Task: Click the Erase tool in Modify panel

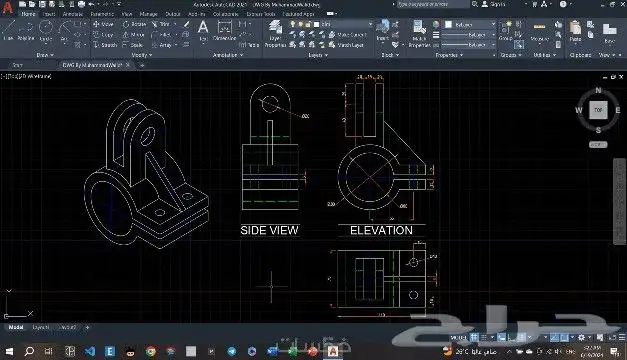Action: coord(186,24)
